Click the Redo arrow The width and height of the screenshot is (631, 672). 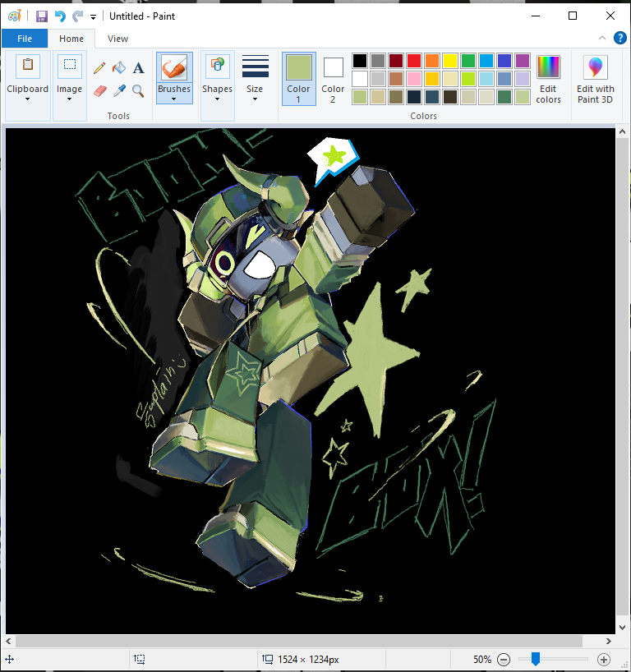tap(77, 16)
